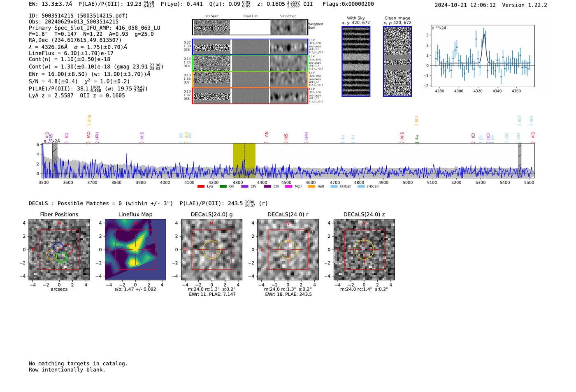This screenshot has height=392, width=576.
Task: Click the Flags:0x00000200 text
Action: [x=348, y=4]
